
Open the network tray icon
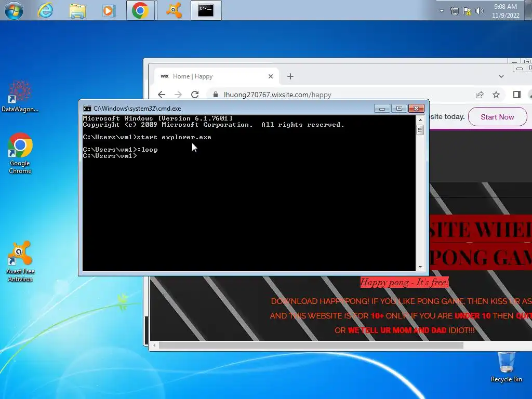[454, 11]
